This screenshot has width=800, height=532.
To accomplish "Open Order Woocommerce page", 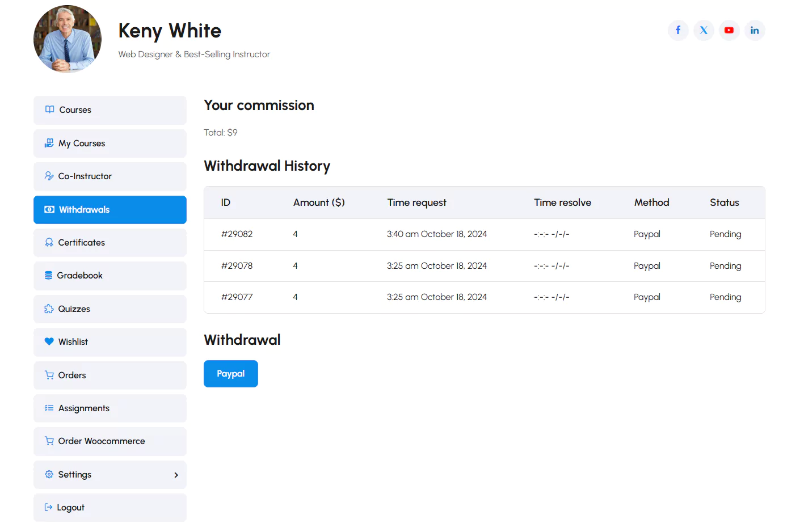I will [x=110, y=441].
